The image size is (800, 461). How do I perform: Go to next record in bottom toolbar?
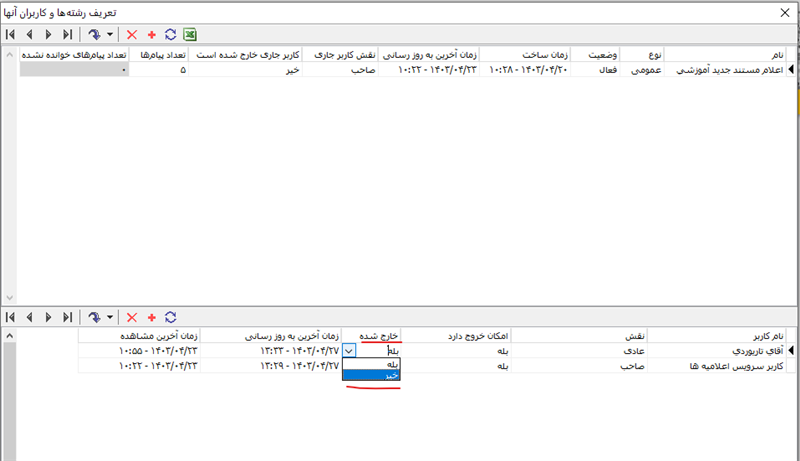coord(48,316)
